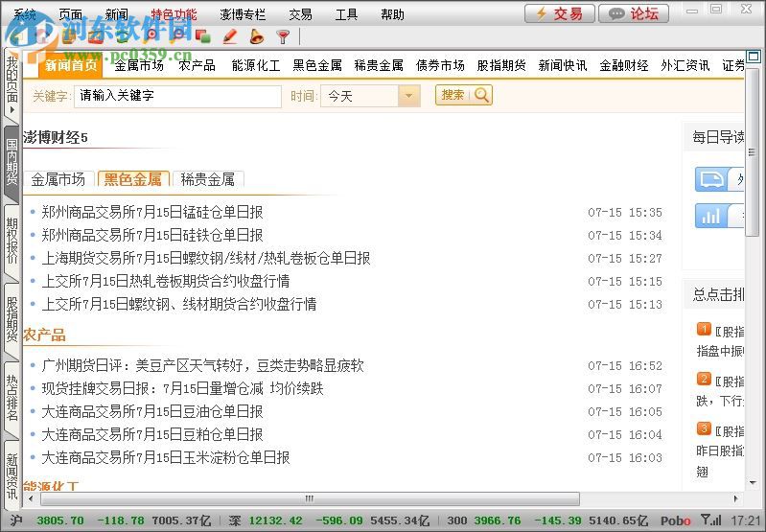Click the vertical scrollbar down arrow
Image resolution: width=766 pixels, height=532 pixels.
[x=753, y=483]
